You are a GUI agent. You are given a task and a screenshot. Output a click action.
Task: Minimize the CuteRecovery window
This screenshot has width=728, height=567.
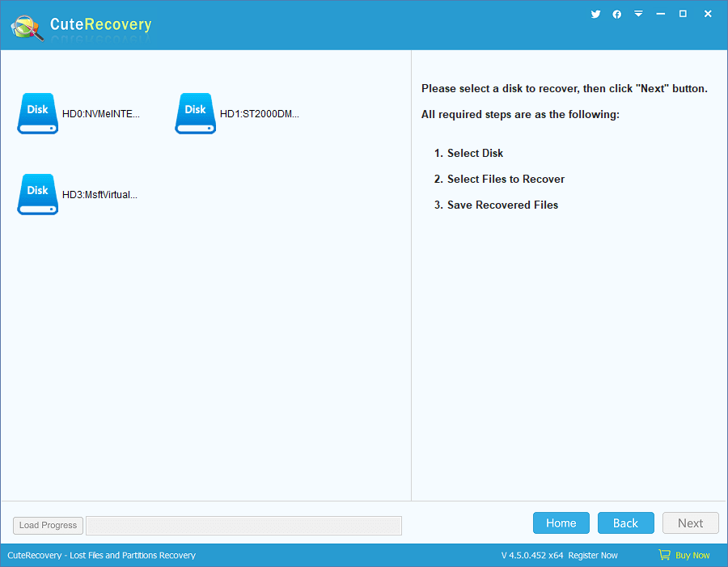661,14
